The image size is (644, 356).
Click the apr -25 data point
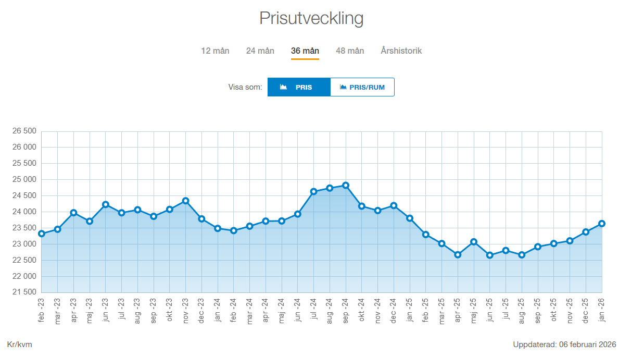pyautogui.click(x=458, y=255)
